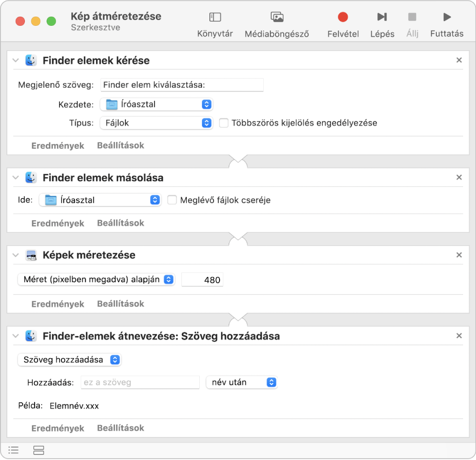Screen dimensions: 476x460
Task: Remove the Finder elemek másolása action
Action: pyautogui.click(x=459, y=177)
